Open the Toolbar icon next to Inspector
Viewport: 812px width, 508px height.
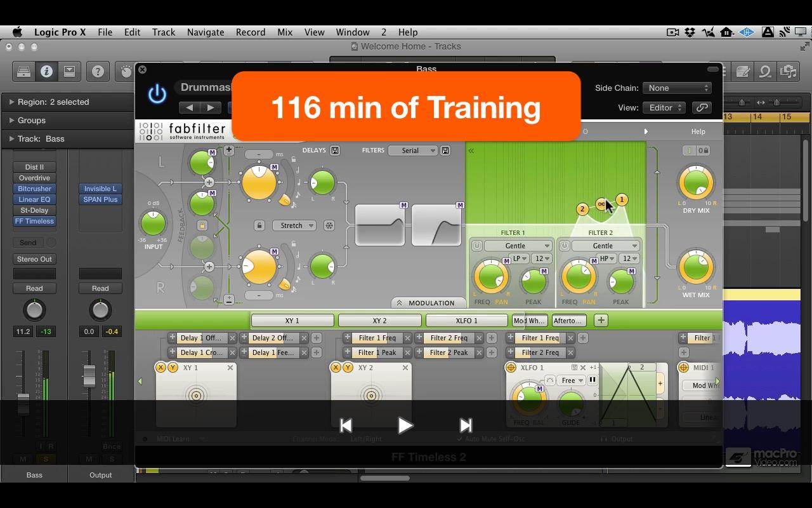pyautogui.click(x=69, y=72)
